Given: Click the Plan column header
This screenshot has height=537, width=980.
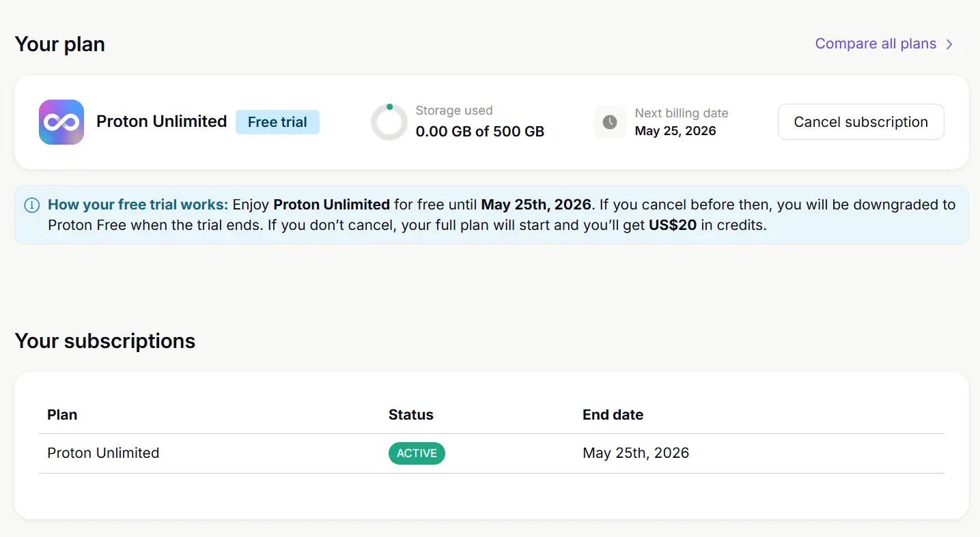Looking at the screenshot, I should pyautogui.click(x=62, y=415).
